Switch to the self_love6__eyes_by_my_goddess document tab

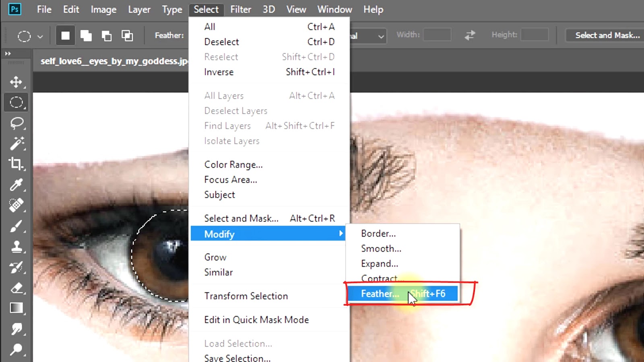click(x=114, y=61)
